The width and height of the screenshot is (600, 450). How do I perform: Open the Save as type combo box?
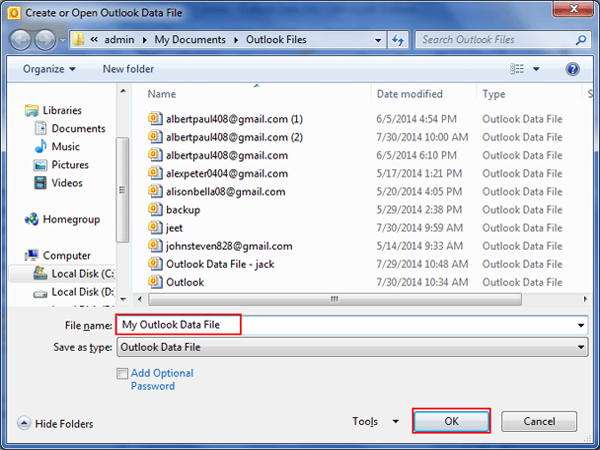pos(352,347)
